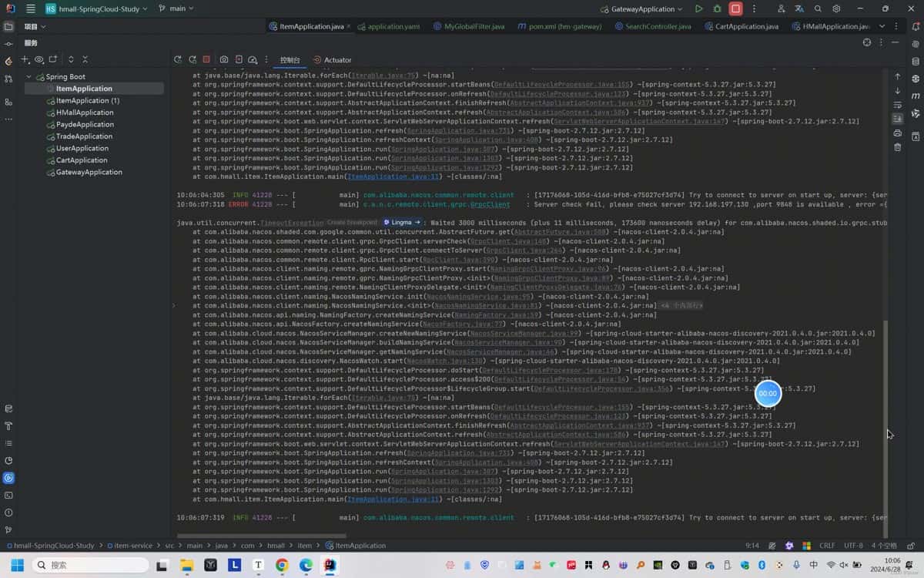Open Code With Me collaborator icon
Screen dimensions: 924x578
pyautogui.click(x=782, y=8)
